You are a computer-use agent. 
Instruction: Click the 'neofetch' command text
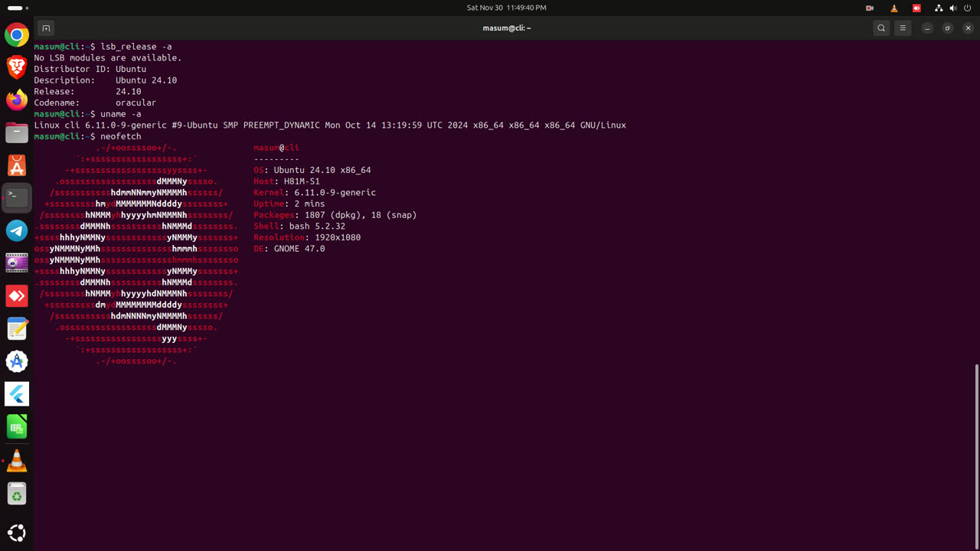click(121, 136)
